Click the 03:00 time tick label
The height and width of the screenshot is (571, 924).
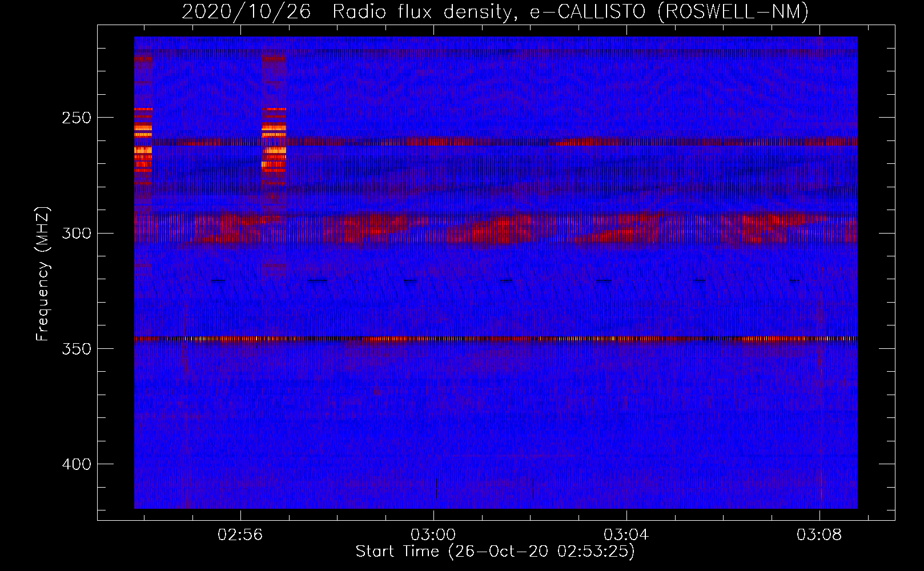tap(433, 535)
